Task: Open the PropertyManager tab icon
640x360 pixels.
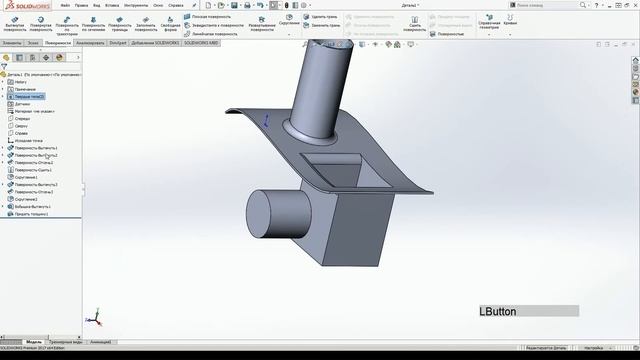Action: 19,58
